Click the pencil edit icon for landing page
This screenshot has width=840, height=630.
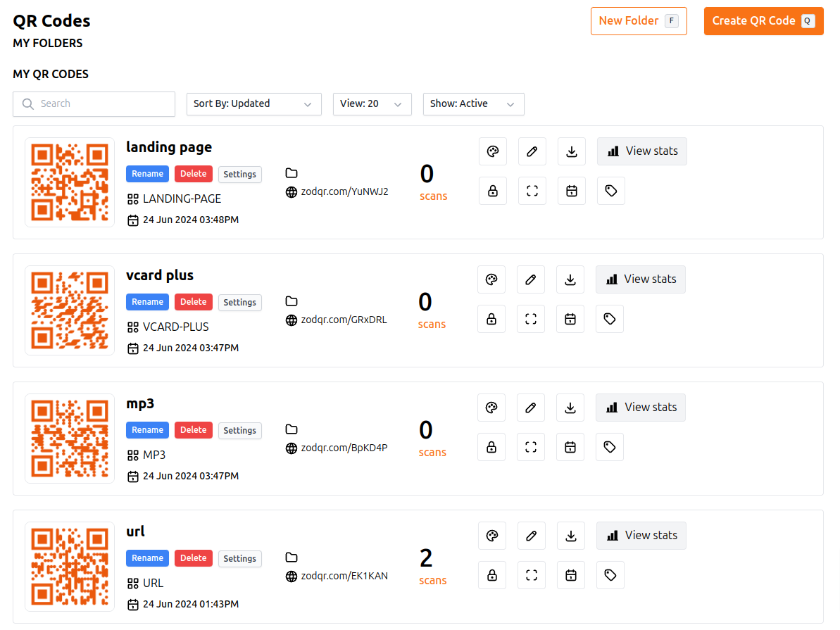click(x=532, y=151)
